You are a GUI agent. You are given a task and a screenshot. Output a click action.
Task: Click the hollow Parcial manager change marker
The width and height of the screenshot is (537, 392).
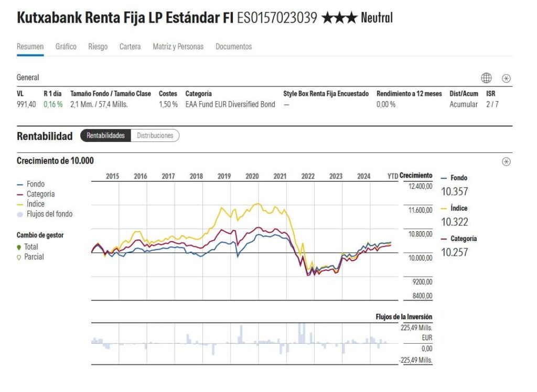(19, 257)
